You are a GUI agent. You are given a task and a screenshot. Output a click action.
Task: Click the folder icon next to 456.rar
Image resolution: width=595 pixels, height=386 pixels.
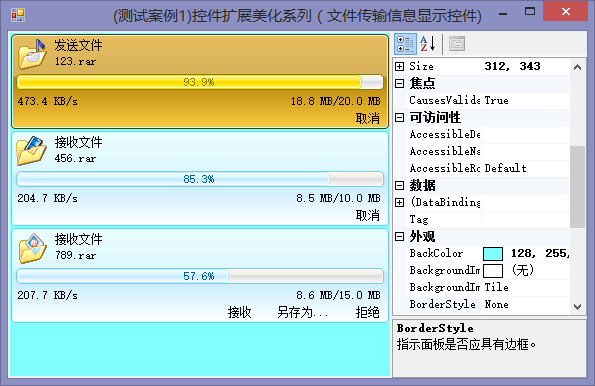point(31,150)
